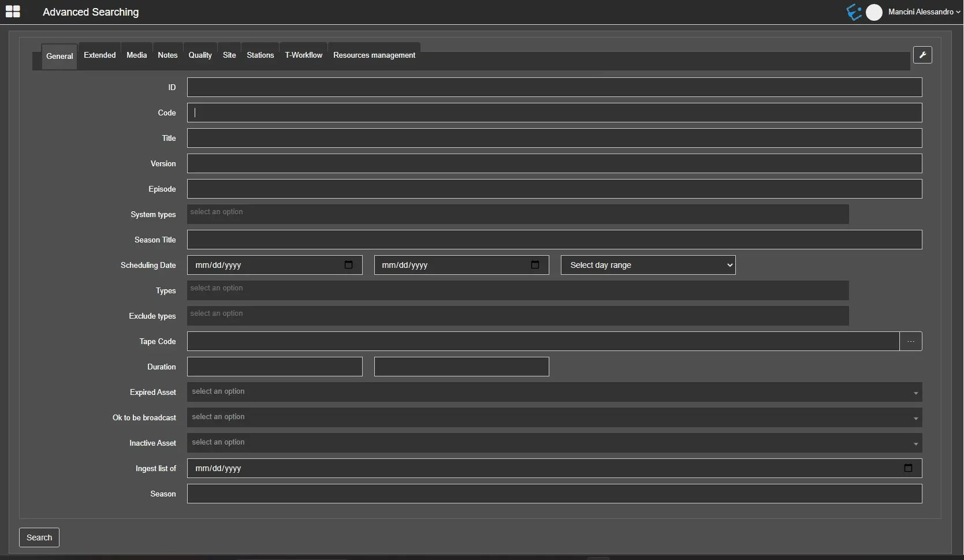Screen dimensions: 964x560
Task: Open calendar picker for second Scheduling Date
Action: click(535, 265)
